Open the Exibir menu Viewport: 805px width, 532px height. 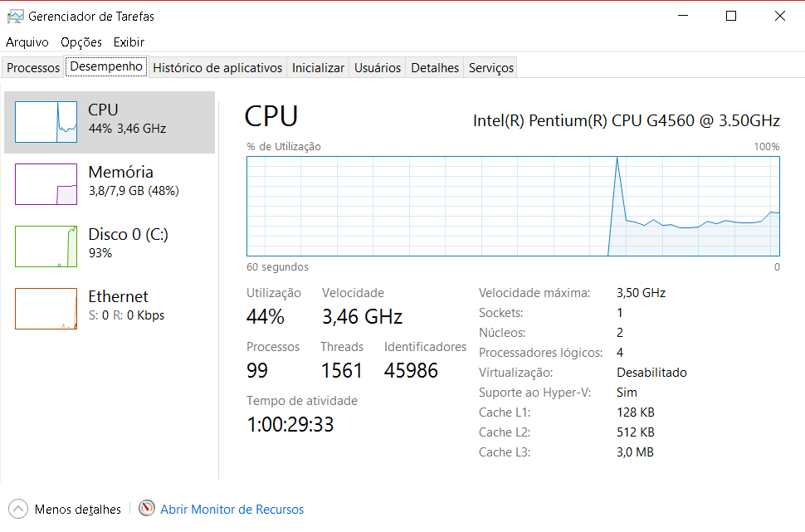129,41
